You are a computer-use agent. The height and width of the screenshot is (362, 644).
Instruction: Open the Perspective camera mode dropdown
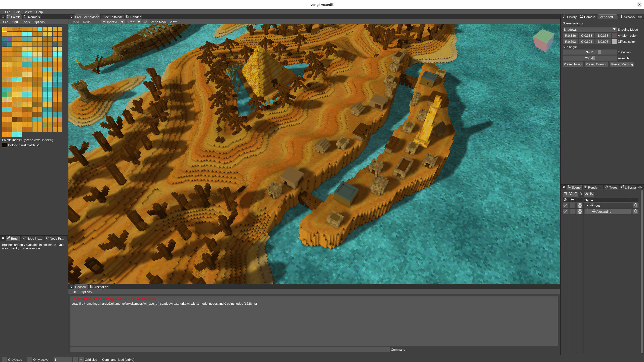coord(112,22)
